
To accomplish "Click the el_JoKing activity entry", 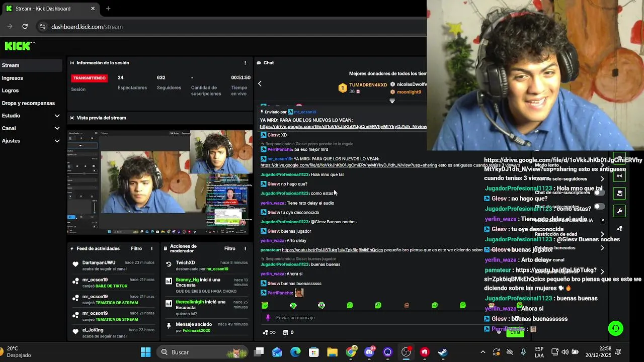I will click(x=113, y=333).
